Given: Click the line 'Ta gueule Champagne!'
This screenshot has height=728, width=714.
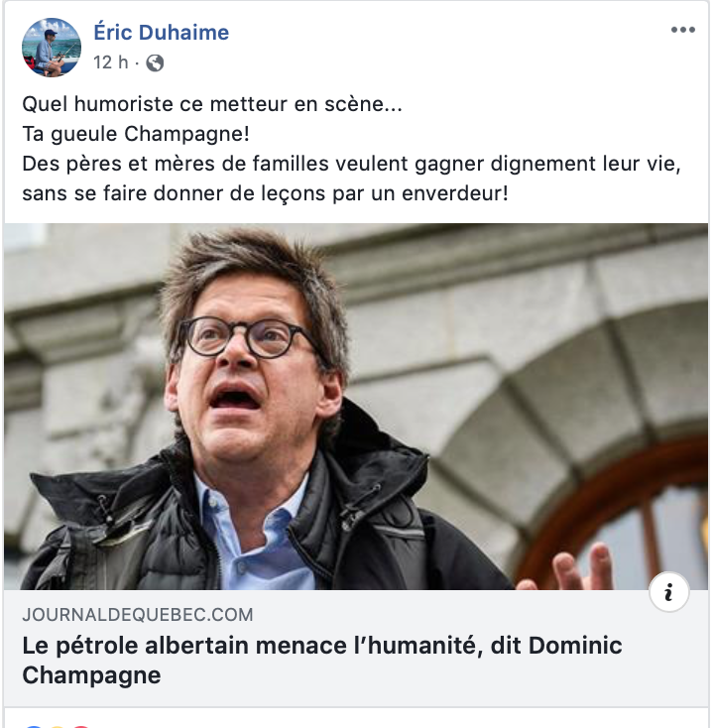Looking at the screenshot, I should coord(136,134).
